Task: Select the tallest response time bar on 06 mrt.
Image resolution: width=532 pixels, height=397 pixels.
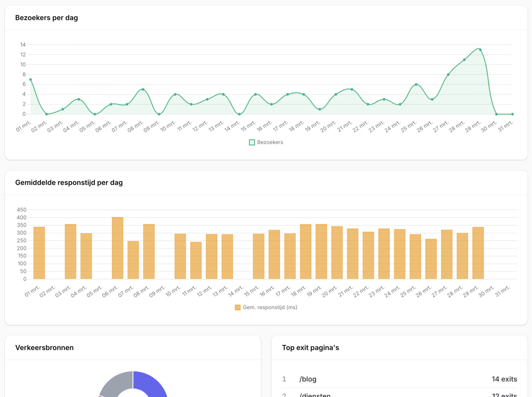Action: 117,247
